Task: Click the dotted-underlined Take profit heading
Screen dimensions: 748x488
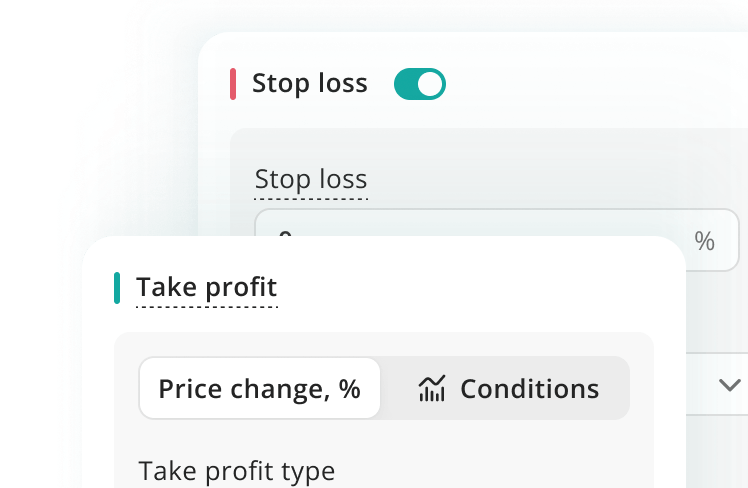Action: coord(206,288)
